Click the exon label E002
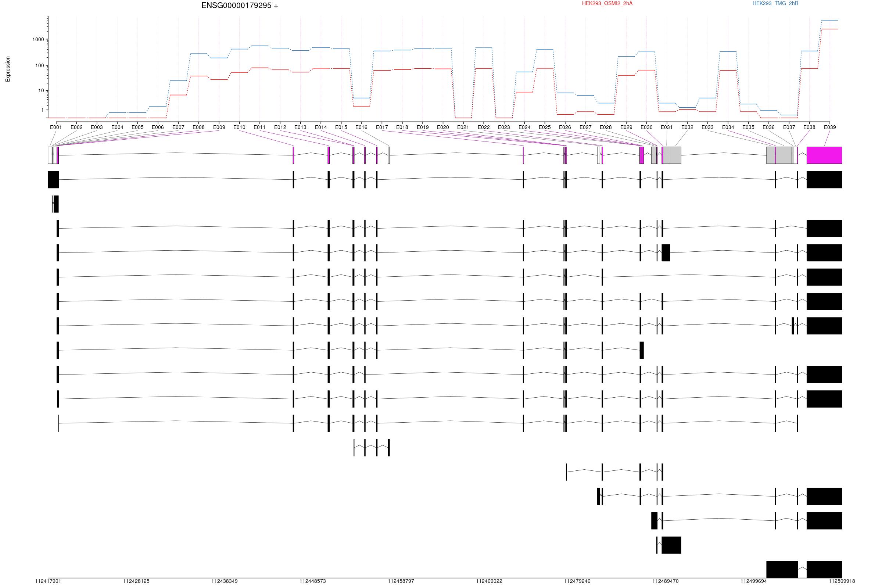The image size is (882, 588). (76, 127)
